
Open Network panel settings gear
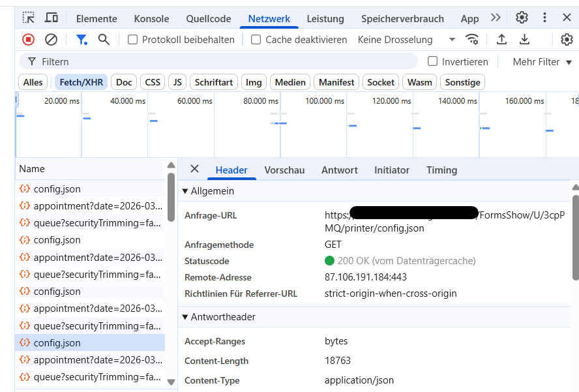567,39
